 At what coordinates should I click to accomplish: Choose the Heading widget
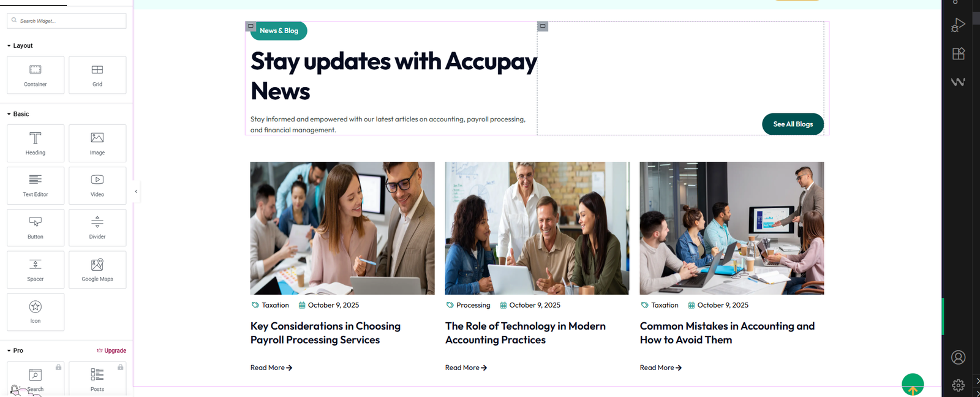point(36,143)
